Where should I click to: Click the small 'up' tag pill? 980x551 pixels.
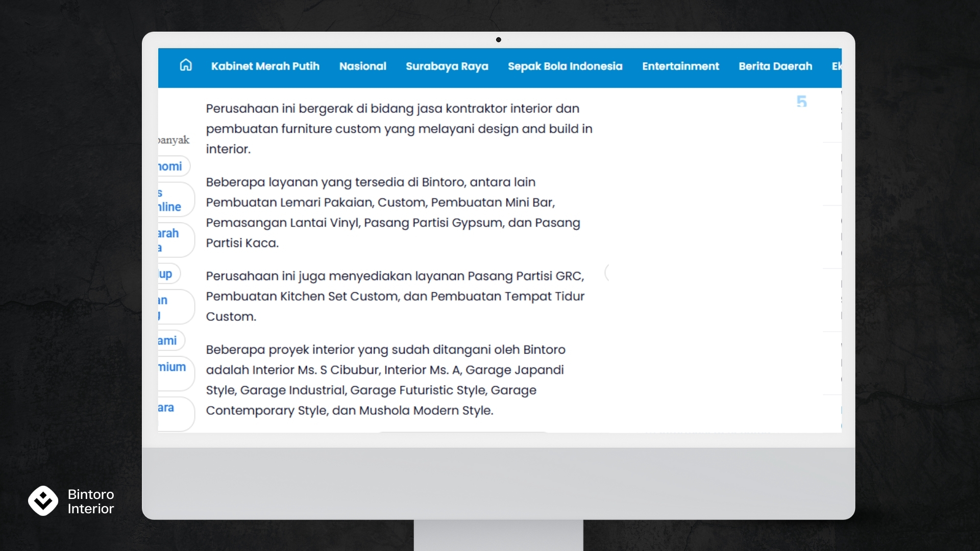click(167, 274)
